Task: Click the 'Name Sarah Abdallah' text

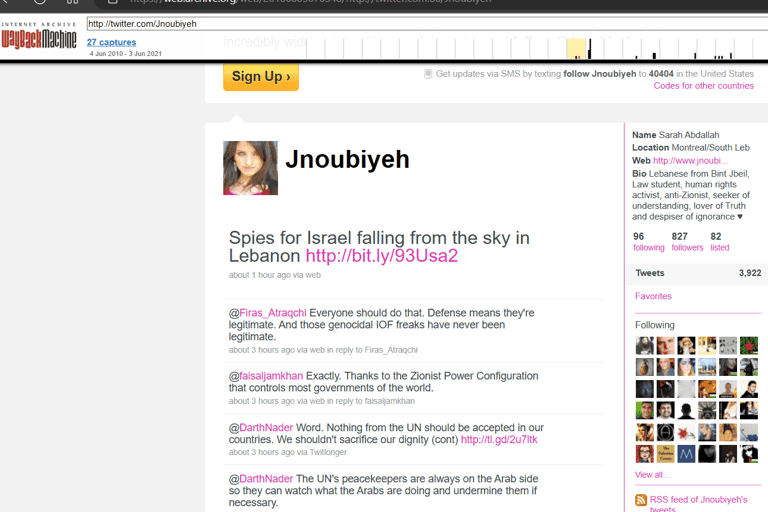Action: click(x=675, y=135)
